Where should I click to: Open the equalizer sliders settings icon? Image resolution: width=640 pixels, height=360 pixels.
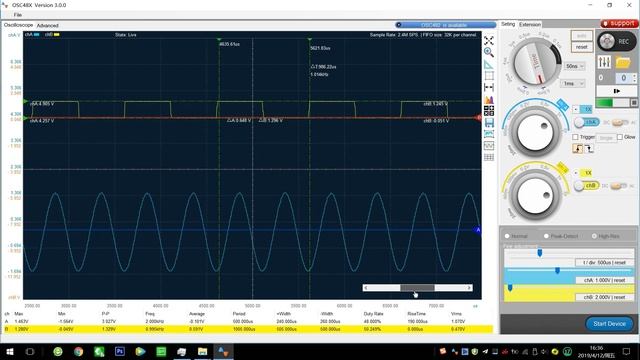[x=604, y=62]
